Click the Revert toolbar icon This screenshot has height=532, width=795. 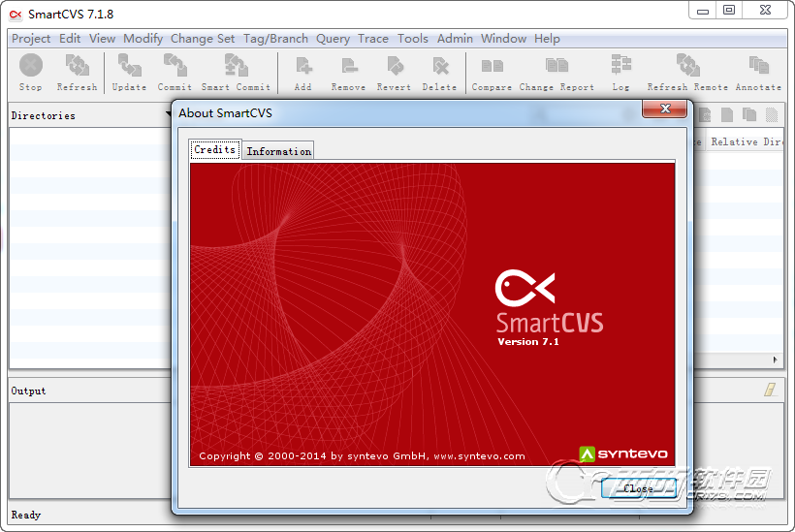click(x=395, y=66)
